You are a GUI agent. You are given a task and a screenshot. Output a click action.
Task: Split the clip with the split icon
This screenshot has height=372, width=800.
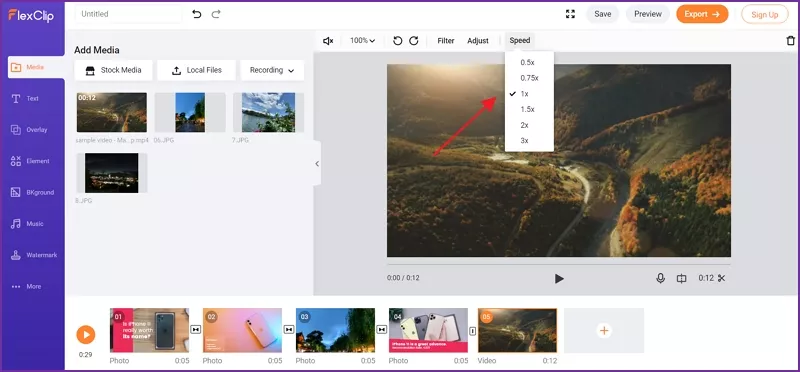(682, 279)
